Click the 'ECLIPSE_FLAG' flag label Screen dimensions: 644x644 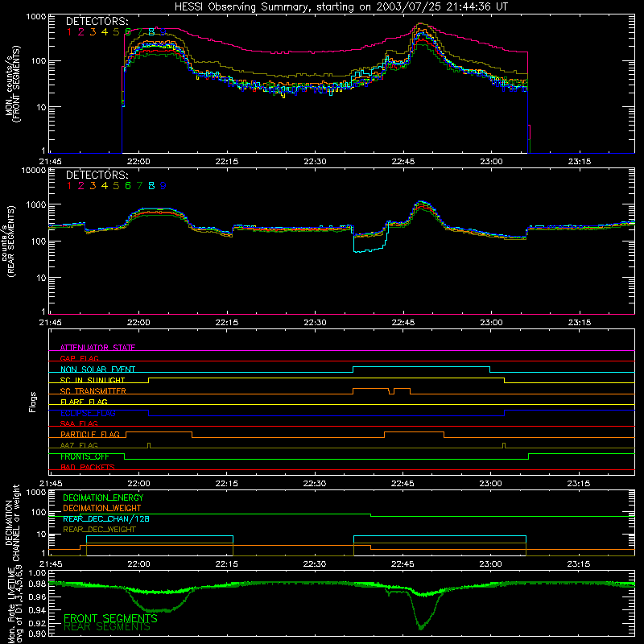(x=88, y=413)
